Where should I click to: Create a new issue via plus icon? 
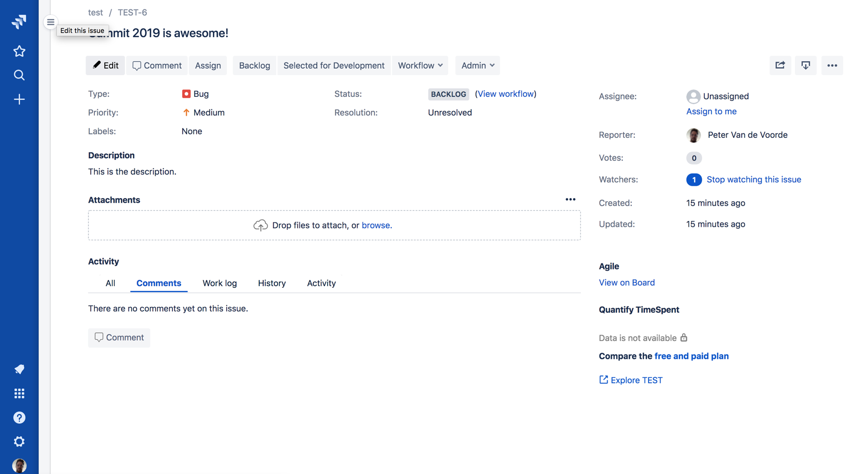coord(19,99)
